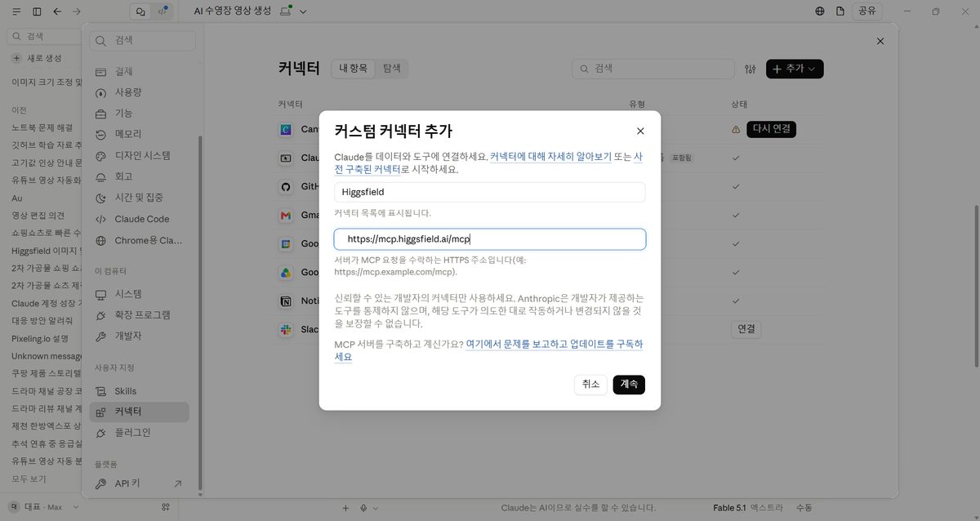Open Claude Code settings
This screenshot has height=521, width=980.
139,219
